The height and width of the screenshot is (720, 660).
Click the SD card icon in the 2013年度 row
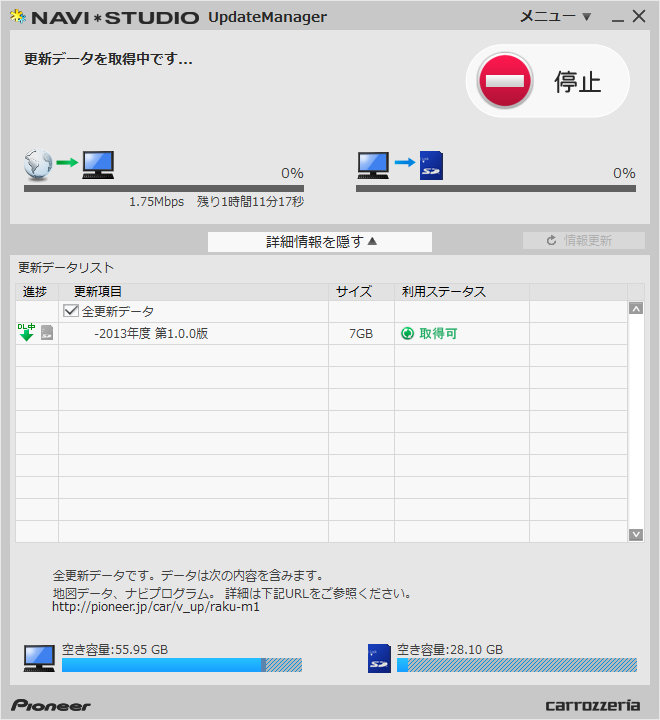47,332
